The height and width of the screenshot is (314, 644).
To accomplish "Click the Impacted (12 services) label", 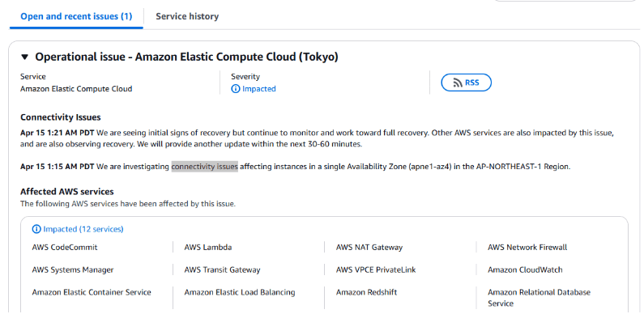I will pos(83,229).
